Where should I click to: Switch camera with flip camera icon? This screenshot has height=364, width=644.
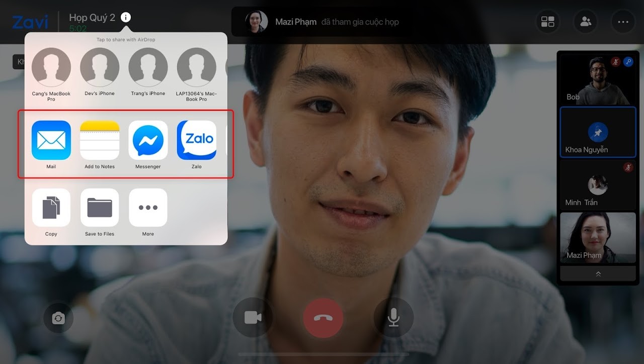click(x=58, y=318)
